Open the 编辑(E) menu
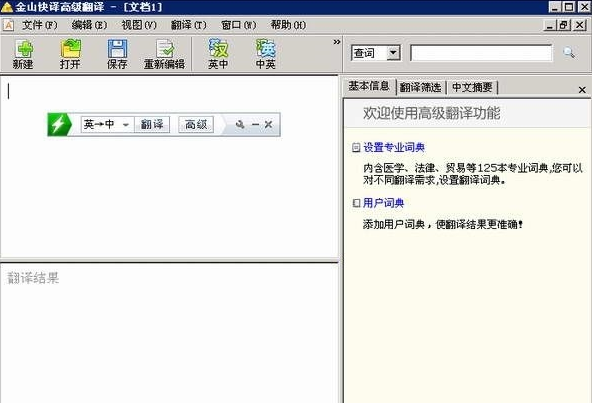592x403 pixels. pos(89,25)
